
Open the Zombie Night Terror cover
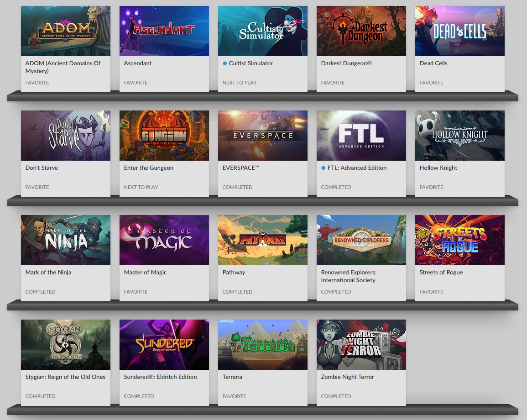pyautogui.click(x=361, y=345)
